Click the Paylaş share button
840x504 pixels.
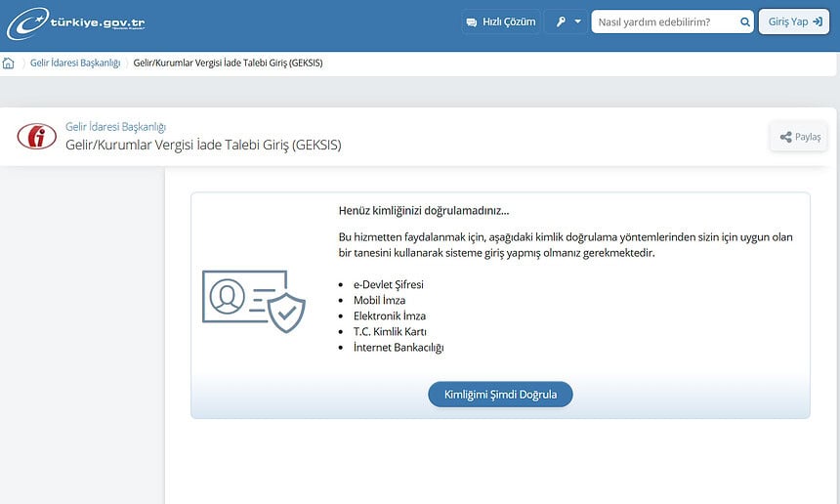(x=799, y=137)
